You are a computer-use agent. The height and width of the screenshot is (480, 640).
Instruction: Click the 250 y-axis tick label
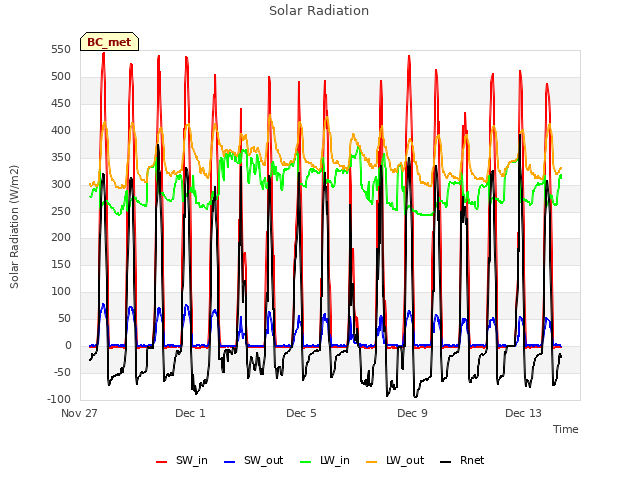click(61, 211)
